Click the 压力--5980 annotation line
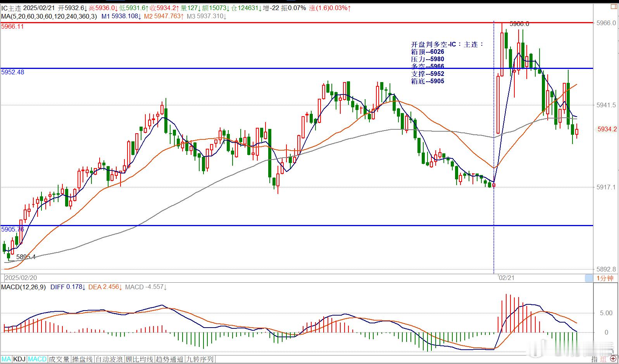The width and height of the screenshot is (619, 364). pyautogui.click(x=428, y=59)
